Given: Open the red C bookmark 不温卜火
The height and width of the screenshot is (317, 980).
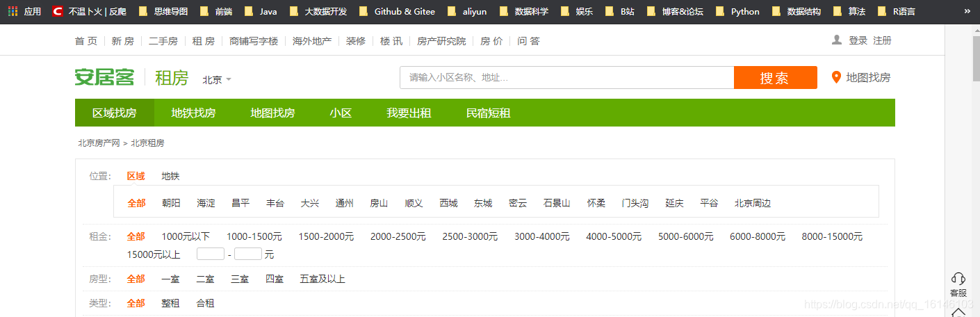Looking at the screenshot, I should tap(88, 12).
